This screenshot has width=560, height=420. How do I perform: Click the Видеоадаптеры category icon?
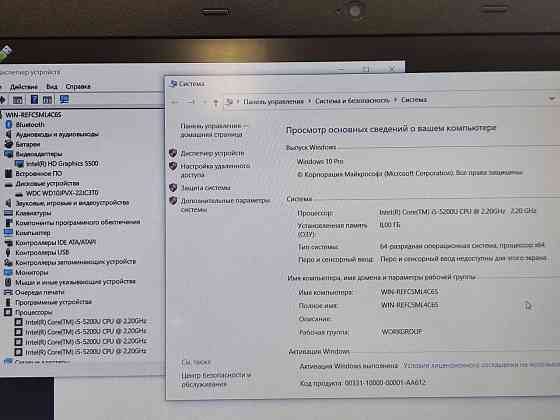coord(9,154)
